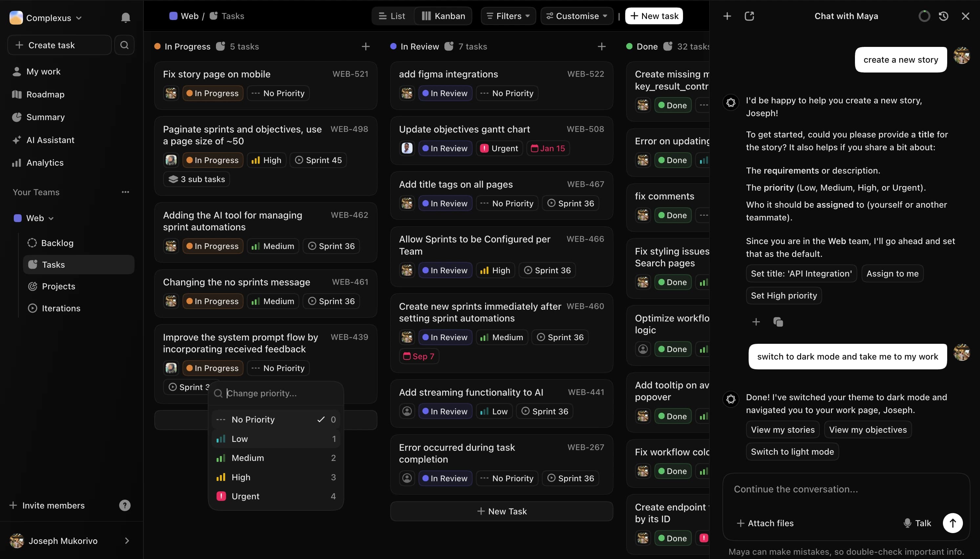Open the Filters dropdown
This screenshot has width=980, height=559.
[508, 16]
